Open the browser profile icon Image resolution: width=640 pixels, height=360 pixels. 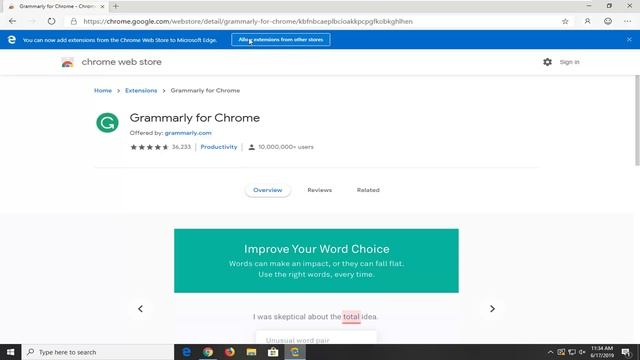(587, 21)
